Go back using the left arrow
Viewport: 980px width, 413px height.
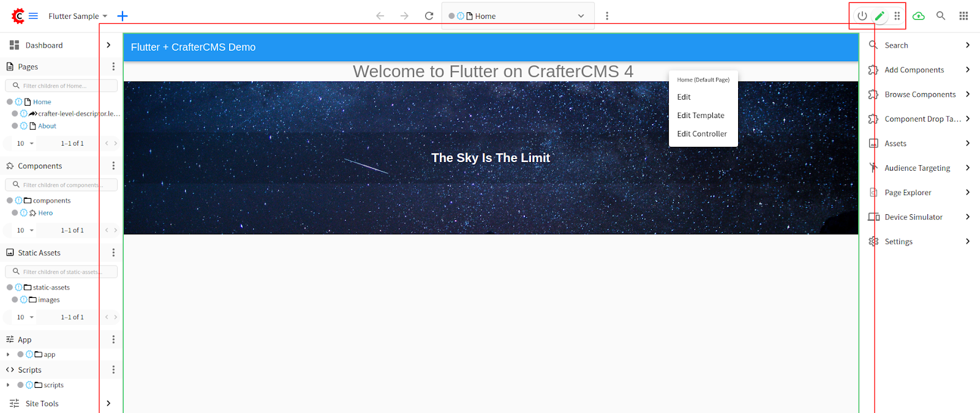[380, 16]
